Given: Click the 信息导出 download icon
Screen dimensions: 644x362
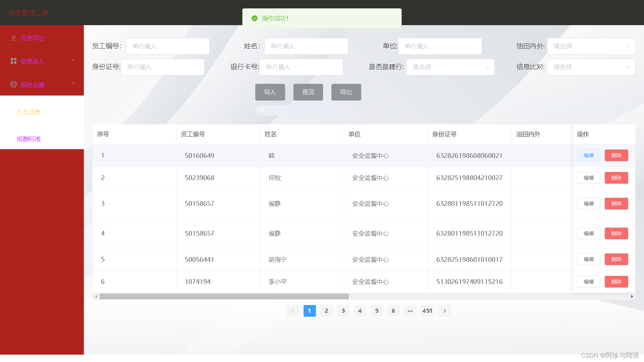Looking at the screenshot, I should click(13, 37).
